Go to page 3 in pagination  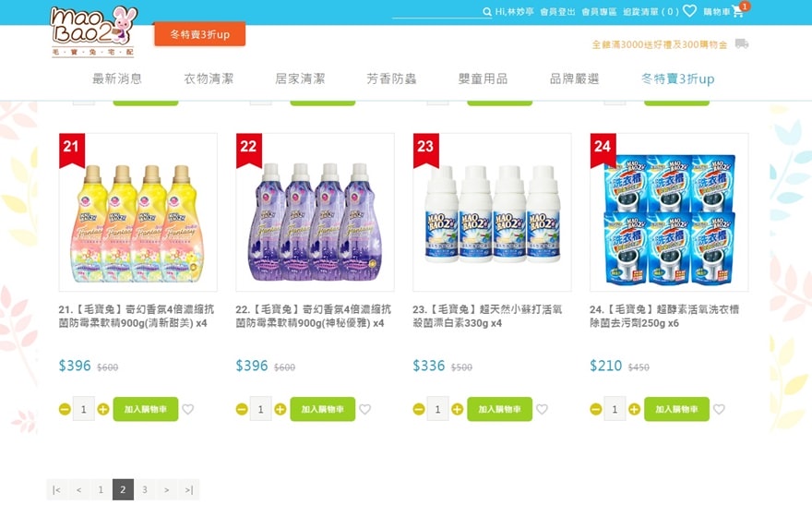(x=145, y=489)
